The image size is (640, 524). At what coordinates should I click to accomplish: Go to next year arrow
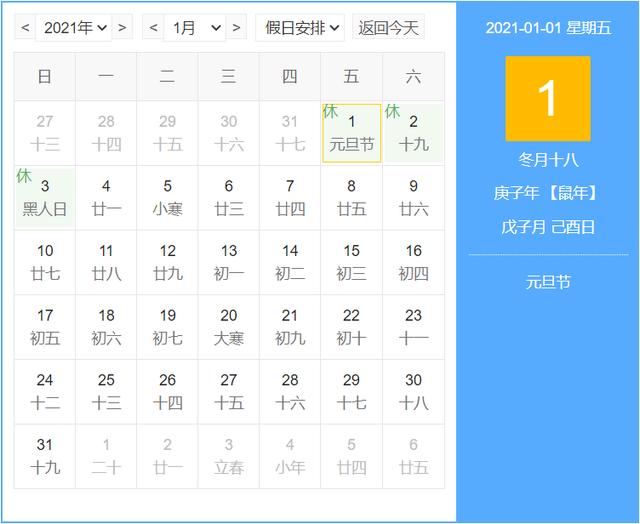tap(122, 27)
